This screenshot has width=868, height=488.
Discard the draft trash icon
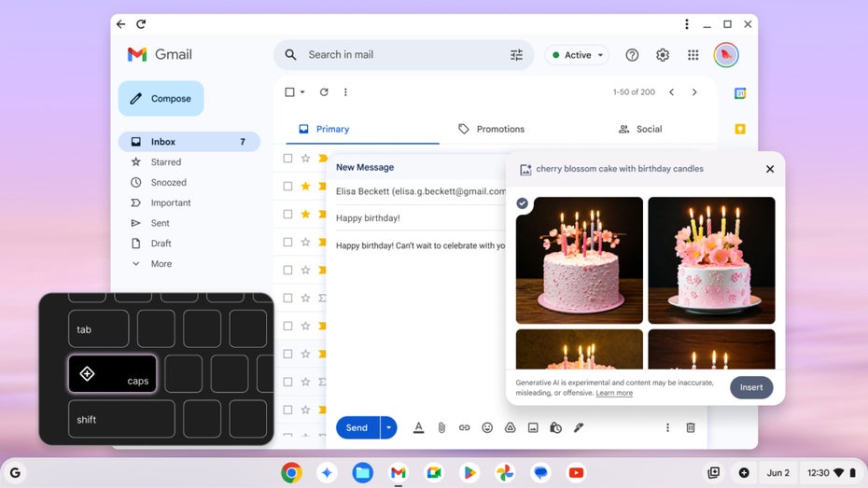[691, 427]
